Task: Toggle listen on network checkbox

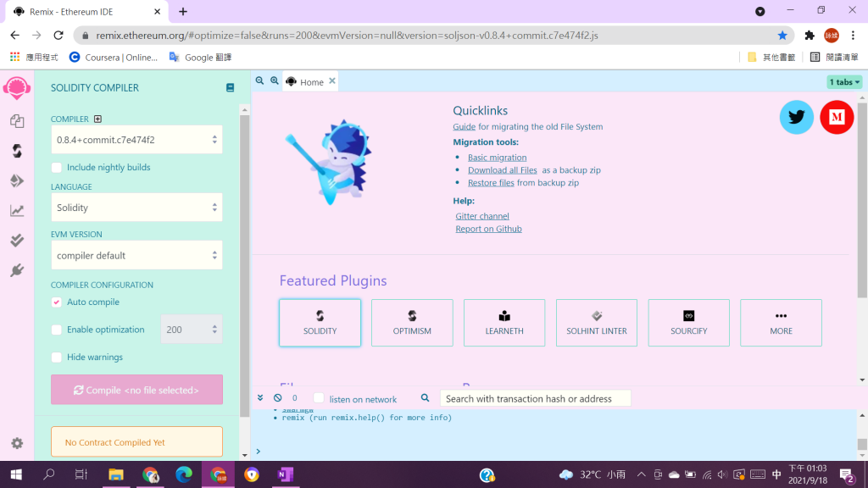Action: [x=319, y=398]
